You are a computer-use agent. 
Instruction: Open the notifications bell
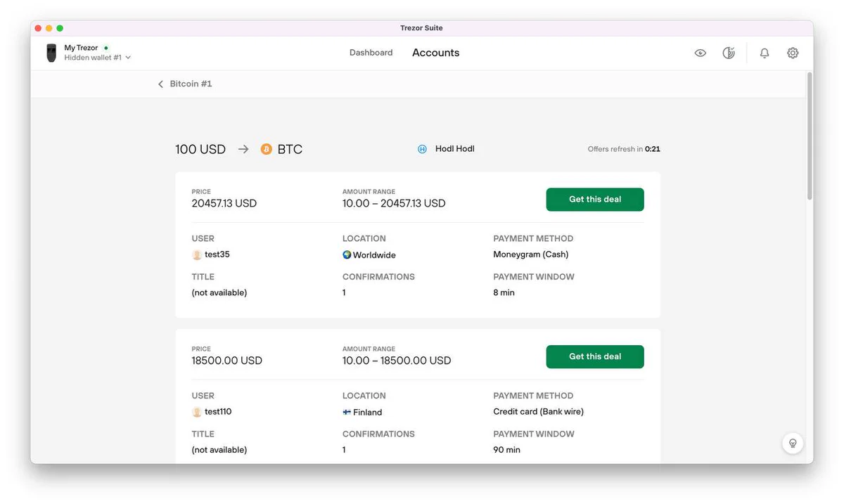765,53
